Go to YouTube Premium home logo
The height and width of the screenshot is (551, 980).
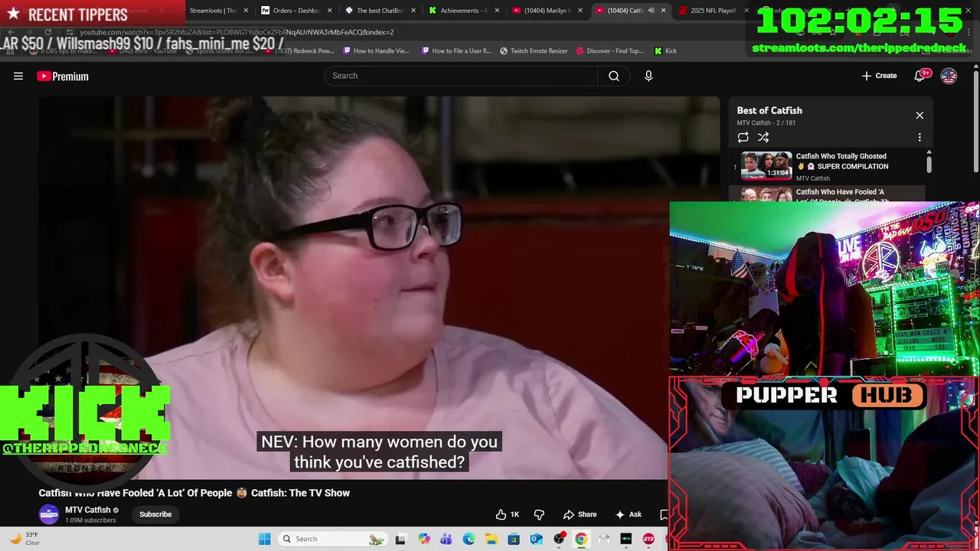tap(63, 76)
